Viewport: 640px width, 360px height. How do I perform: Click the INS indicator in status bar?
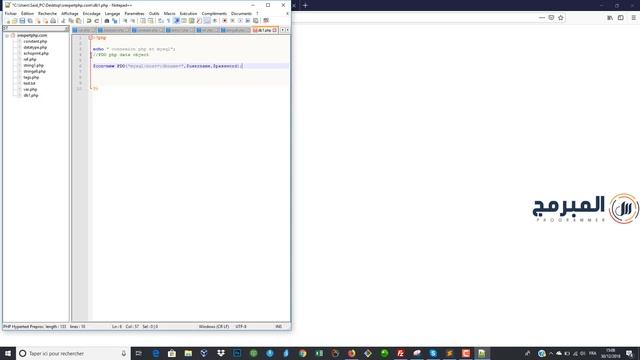279,327
